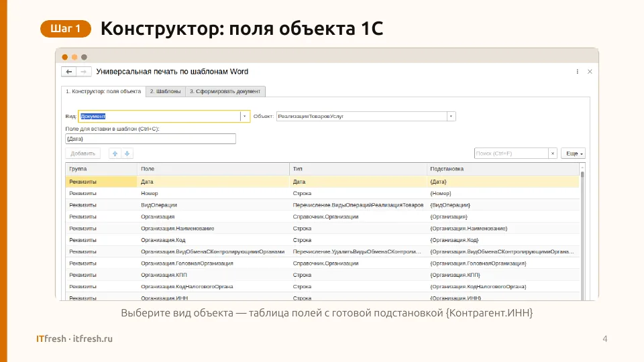Select the Организация.КПП field cell
The height and width of the screenshot is (362, 644).
coord(213,275)
